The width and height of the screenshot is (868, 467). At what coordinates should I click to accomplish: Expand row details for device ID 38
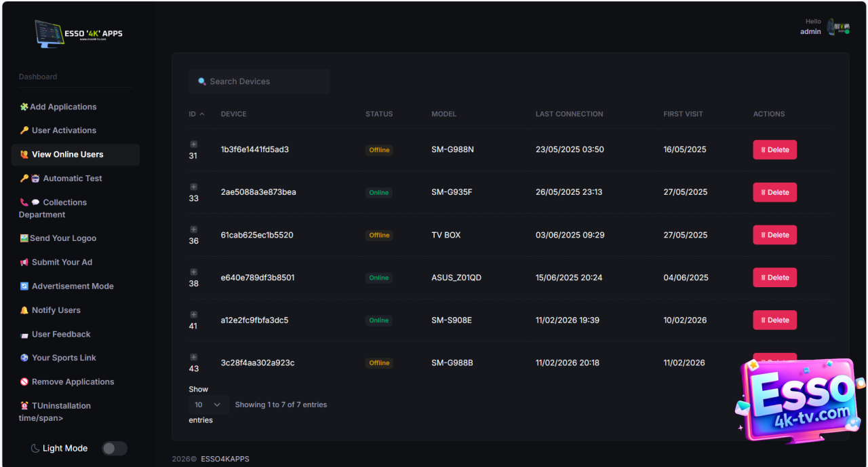193,272
